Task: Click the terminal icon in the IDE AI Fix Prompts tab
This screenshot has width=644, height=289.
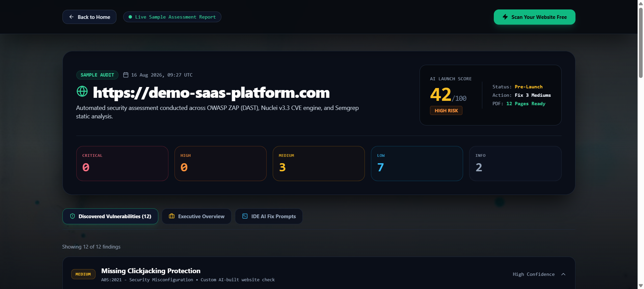Action: click(x=245, y=216)
